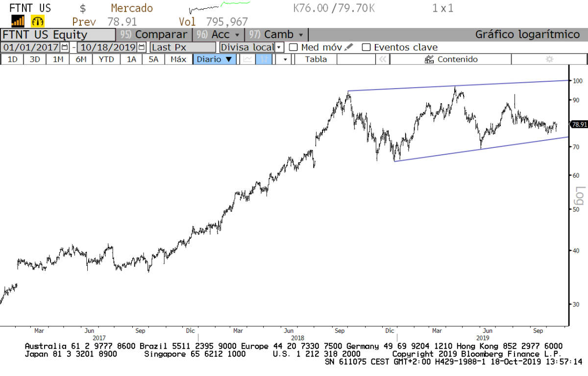Select the 1A time range tab

(x=131, y=59)
